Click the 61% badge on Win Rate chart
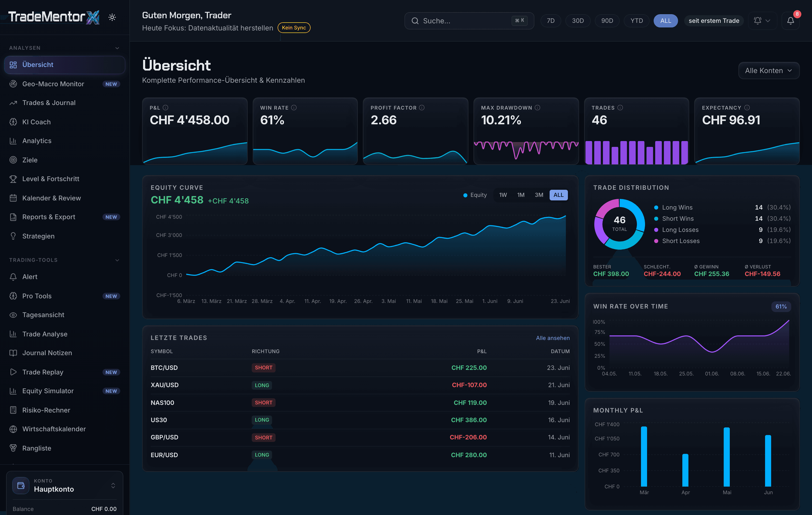Viewport: 812px width, 515px height. 781,307
